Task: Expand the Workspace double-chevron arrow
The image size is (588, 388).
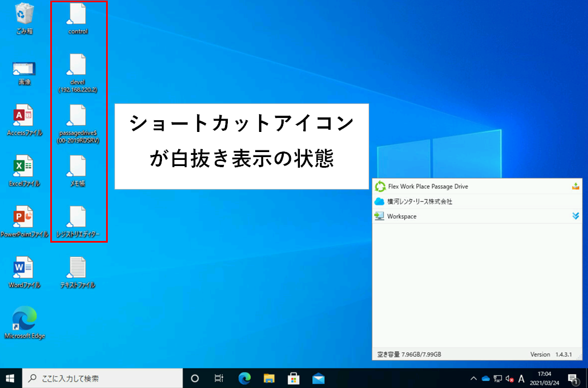Action: click(x=576, y=216)
